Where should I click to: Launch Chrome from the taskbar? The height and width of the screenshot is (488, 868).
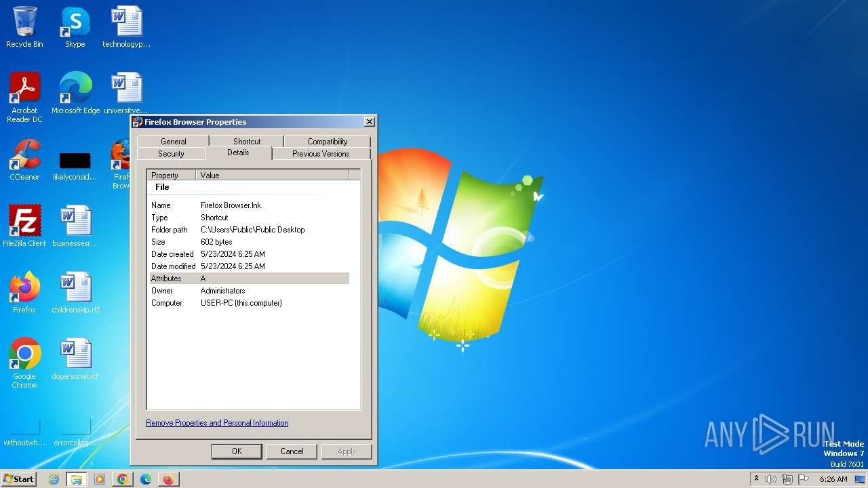[122, 479]
